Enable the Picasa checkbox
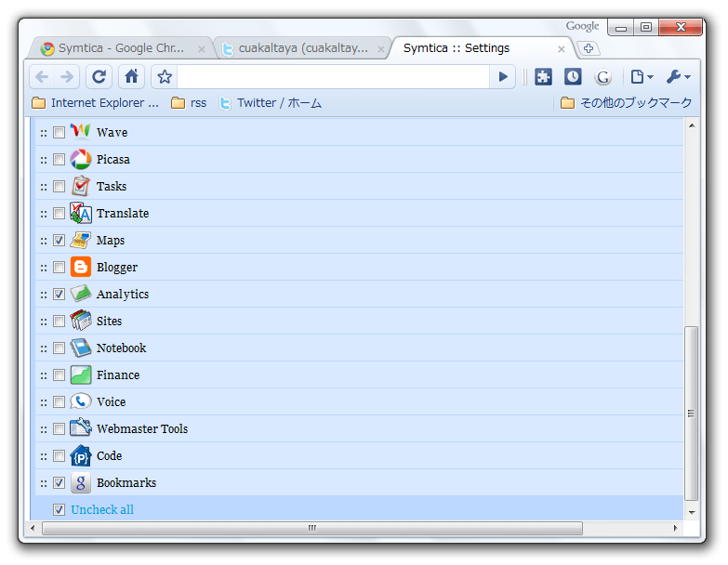The height and width of the screenshot is (565, 728). pyautogui.click(x=59, y=160)
